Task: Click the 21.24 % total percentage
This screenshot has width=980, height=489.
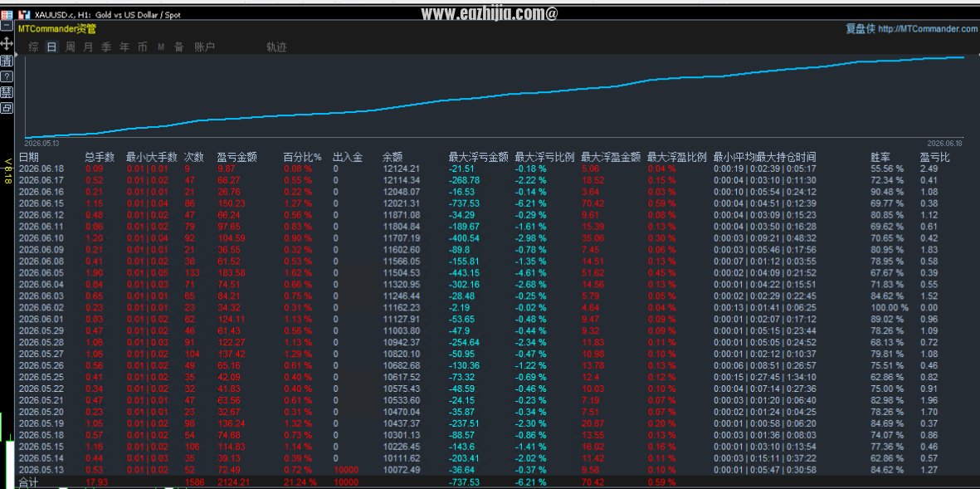Action: [300, 482]
